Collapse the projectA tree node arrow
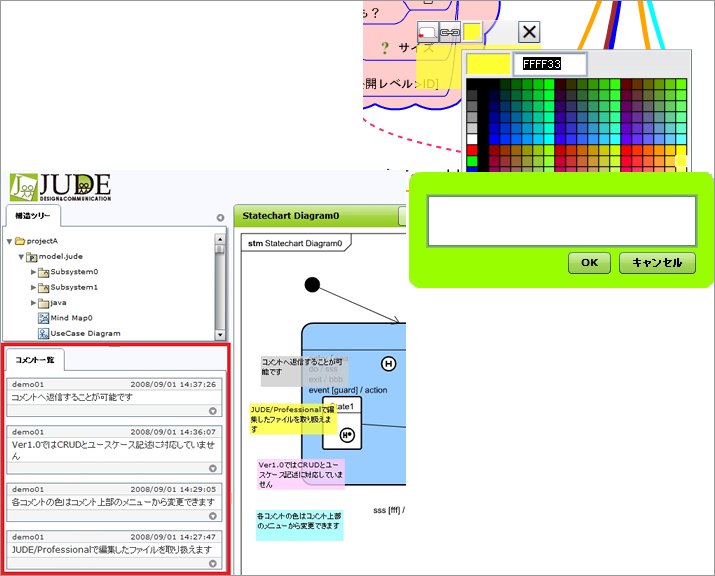The image size is (715, 576). tap(9, 241)
